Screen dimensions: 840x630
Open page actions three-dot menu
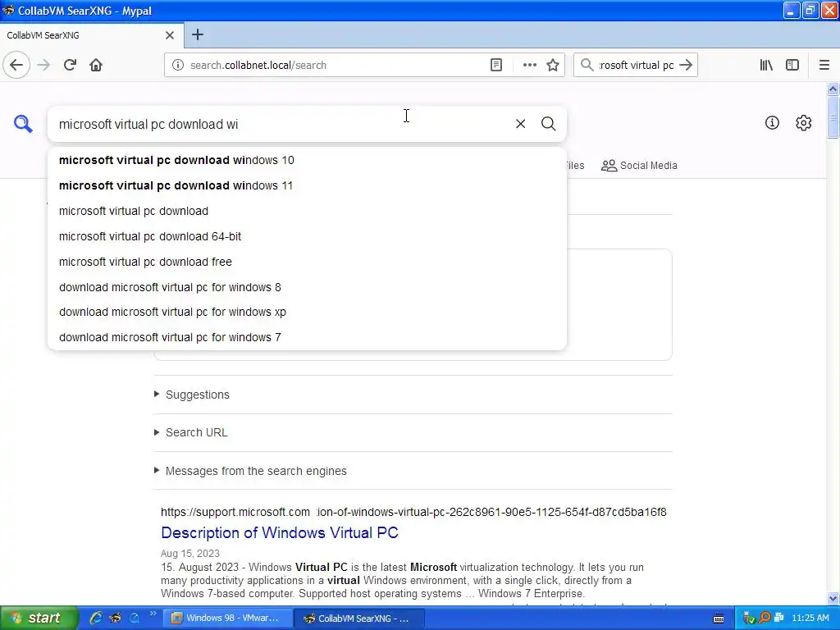tap(529, 65)
